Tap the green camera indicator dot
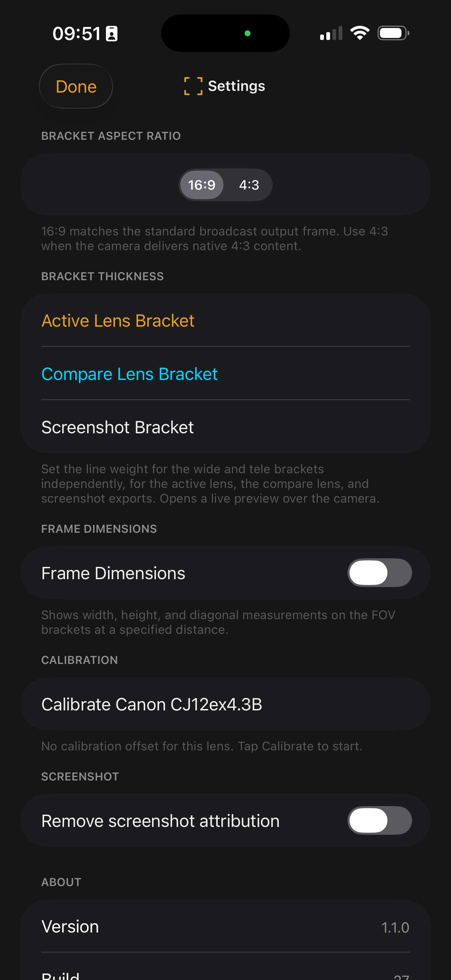The height and width of the screenshot is (980, 451). 248,33
